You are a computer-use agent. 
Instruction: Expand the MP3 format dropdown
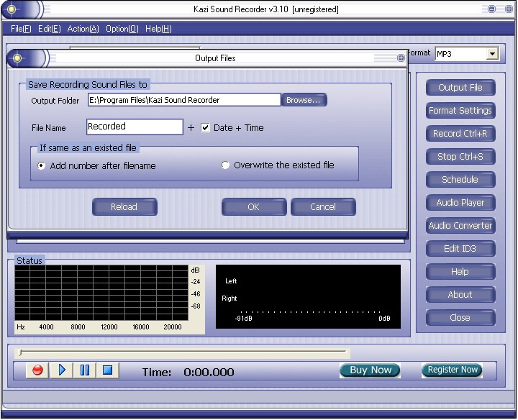[492, 54]
